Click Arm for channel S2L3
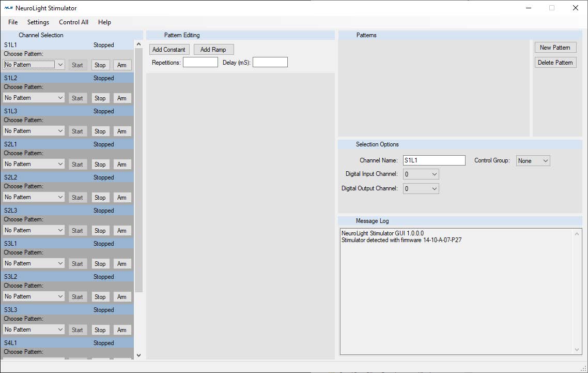 point(122,231)
